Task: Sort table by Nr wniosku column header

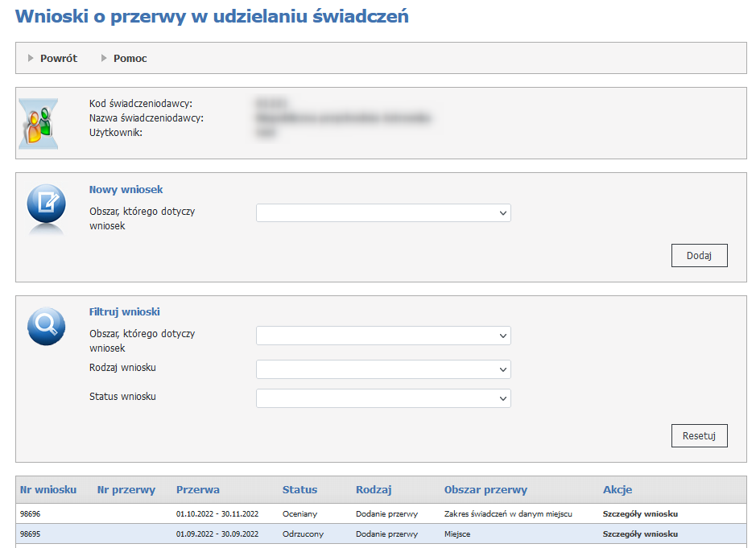Action: coord(48,489)
